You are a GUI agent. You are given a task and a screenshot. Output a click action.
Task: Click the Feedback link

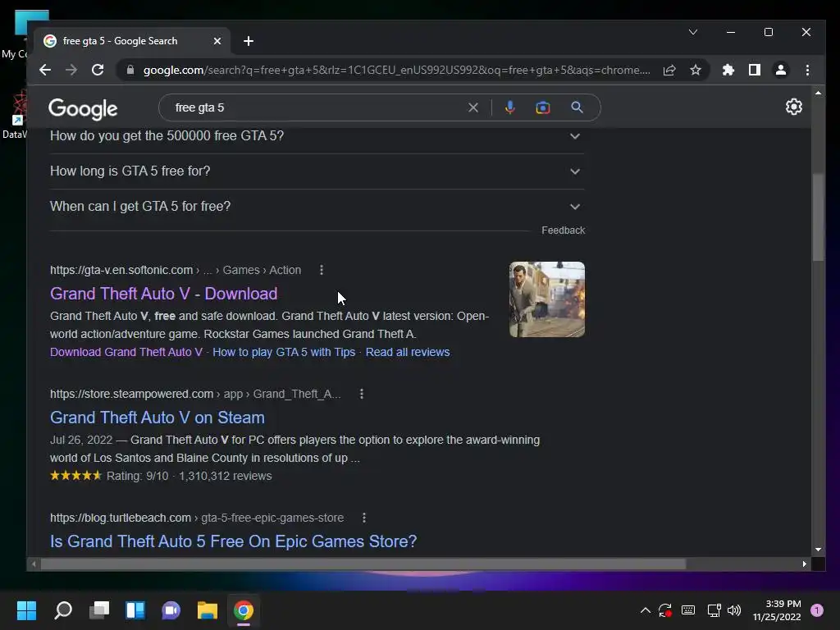click(563, 231)
